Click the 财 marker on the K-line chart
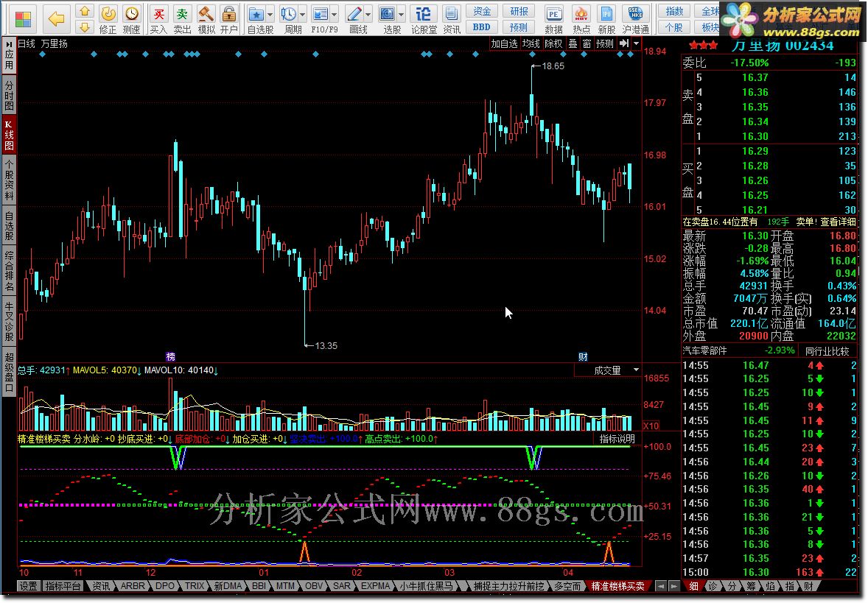The image size is (868, 603). pos(583,357)
